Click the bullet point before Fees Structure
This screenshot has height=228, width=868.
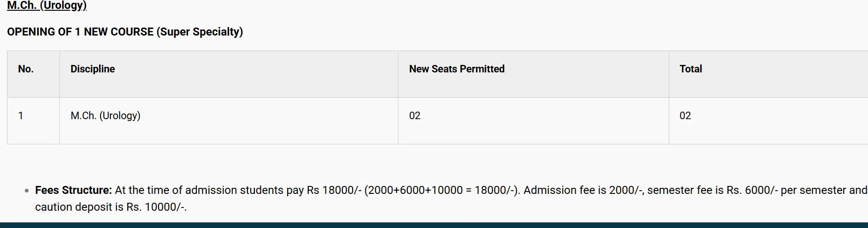[27, 191]
